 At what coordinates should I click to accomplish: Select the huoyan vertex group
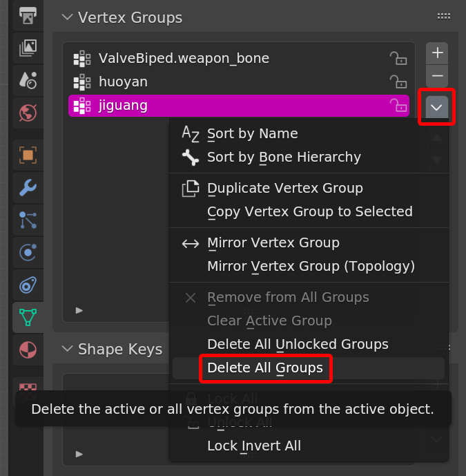[207, 82]
